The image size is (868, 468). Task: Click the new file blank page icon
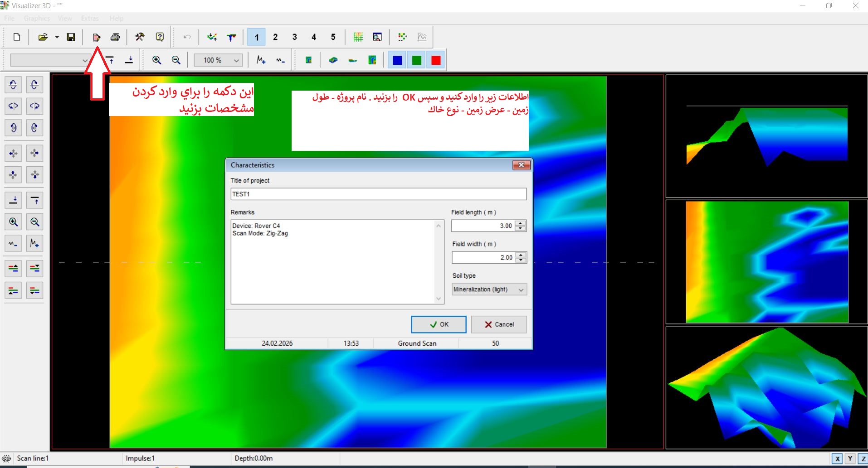point(17,37)
